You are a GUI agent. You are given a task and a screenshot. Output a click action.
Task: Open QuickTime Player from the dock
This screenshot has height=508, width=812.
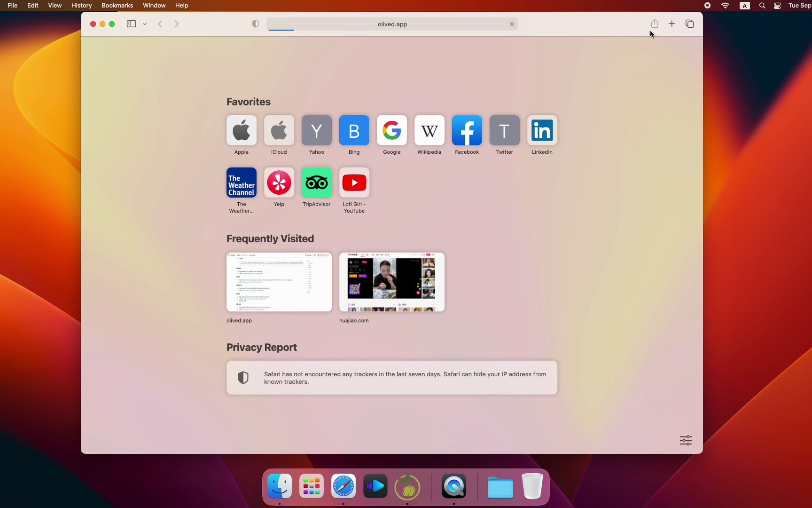click(x=454, y=486)
